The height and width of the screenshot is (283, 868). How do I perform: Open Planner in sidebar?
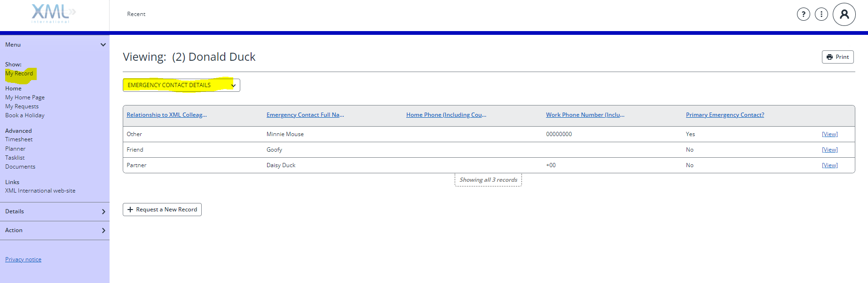click(16, 149)
